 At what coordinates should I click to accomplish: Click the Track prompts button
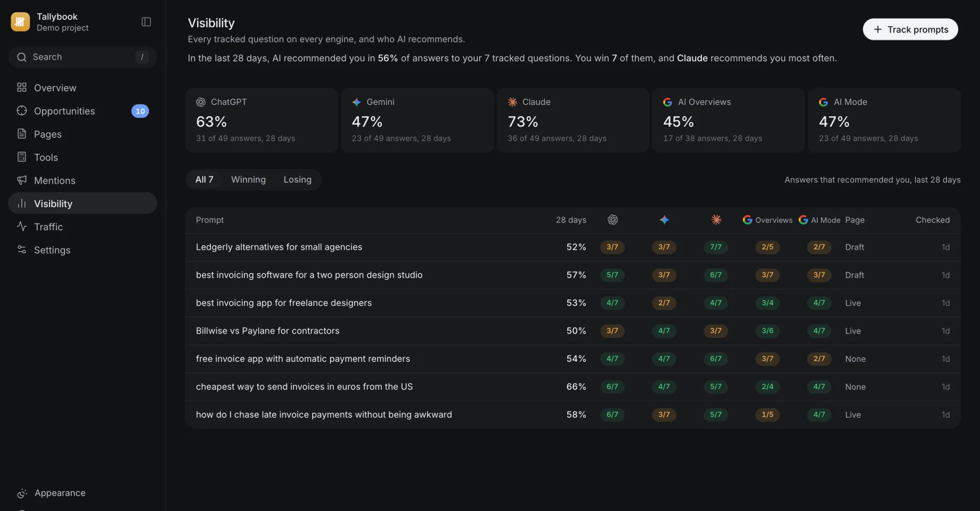pyautogui.click(x=910, y=29)
